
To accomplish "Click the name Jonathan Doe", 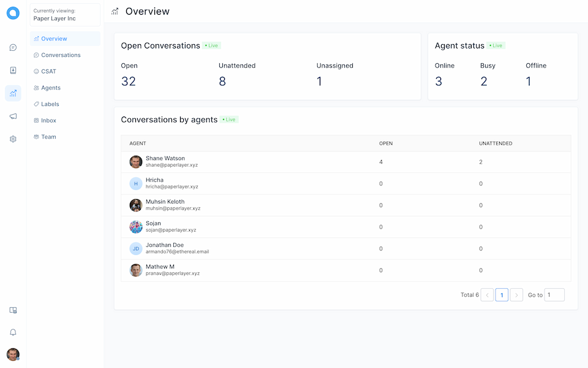I will coord(165,245).
